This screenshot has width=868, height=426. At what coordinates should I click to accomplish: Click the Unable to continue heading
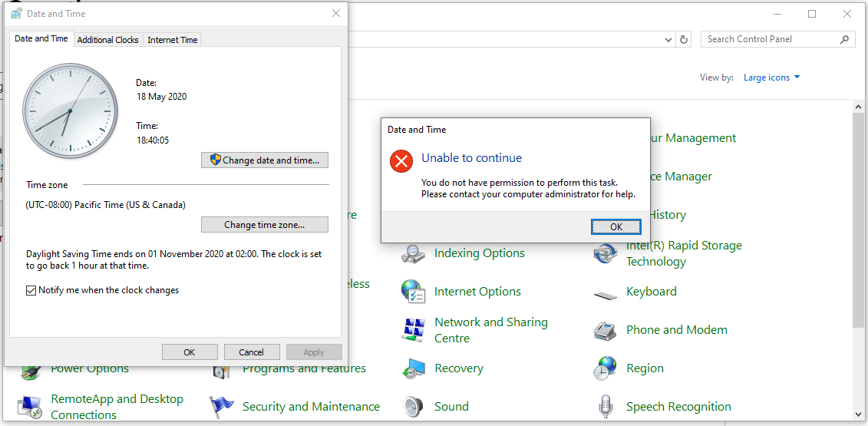click(x=472, y=158)
